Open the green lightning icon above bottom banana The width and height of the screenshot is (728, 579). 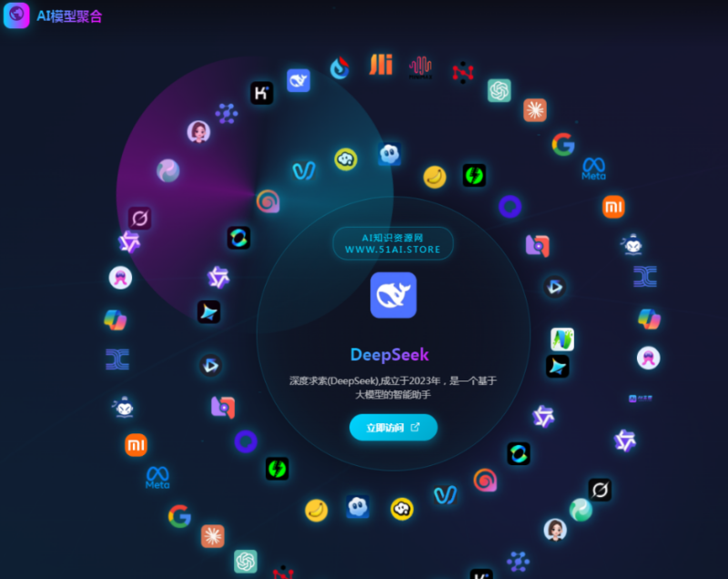click(278, 468)
